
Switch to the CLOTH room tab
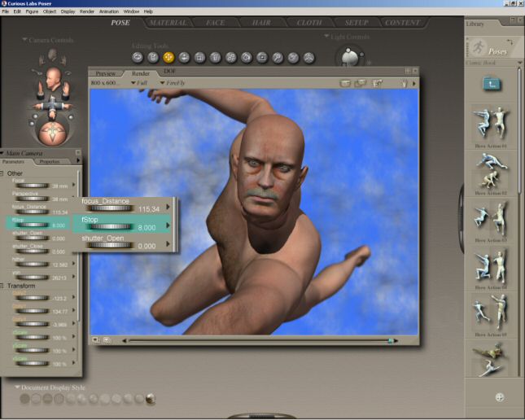[309, 23]
